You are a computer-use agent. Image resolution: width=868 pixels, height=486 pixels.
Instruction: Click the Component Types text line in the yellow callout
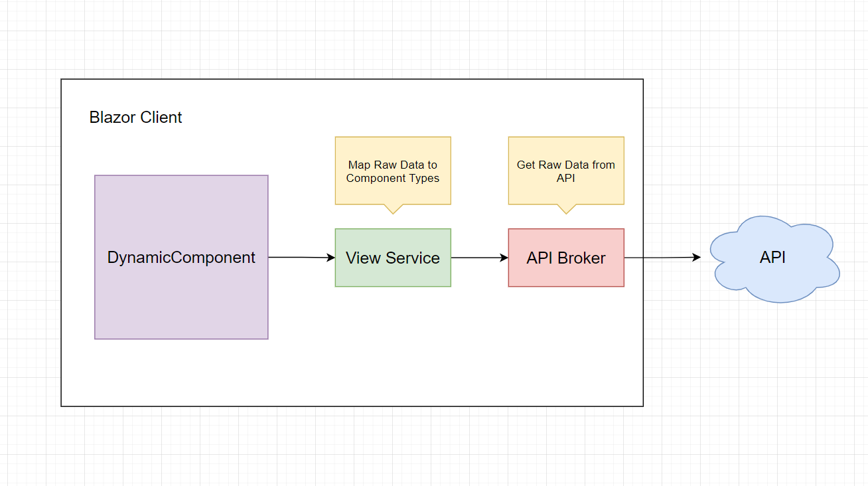(x=393, y=179)
